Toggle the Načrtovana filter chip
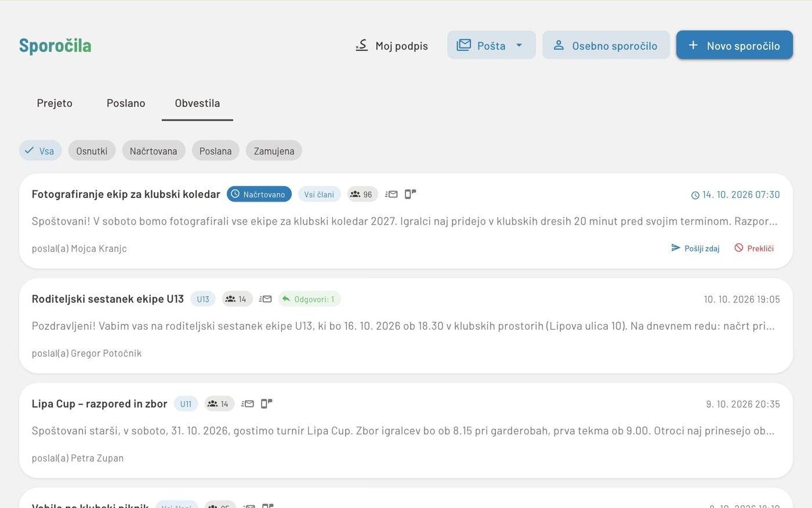 pos(153,150)
